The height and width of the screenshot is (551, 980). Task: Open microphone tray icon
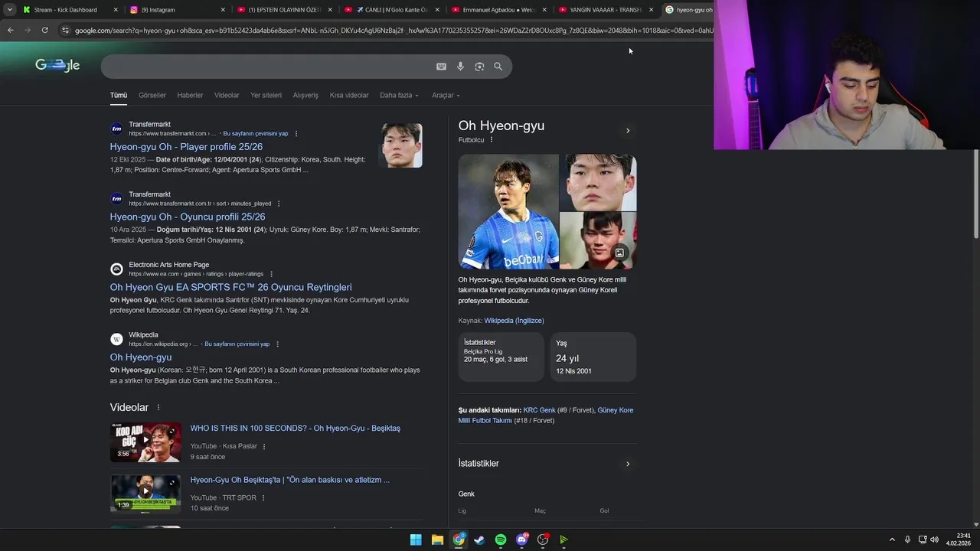[x=908, y=540]
